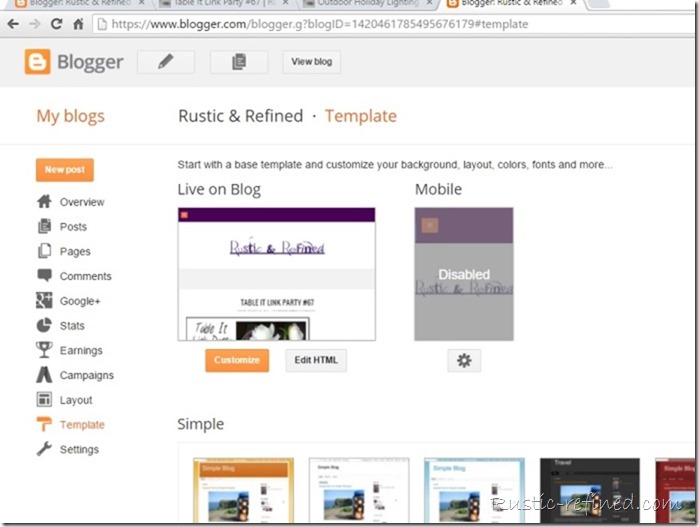The width and height of the screenshot is (699, 527).
Task: Select the white Simple template thumbnail
Action: click(359, 490)
